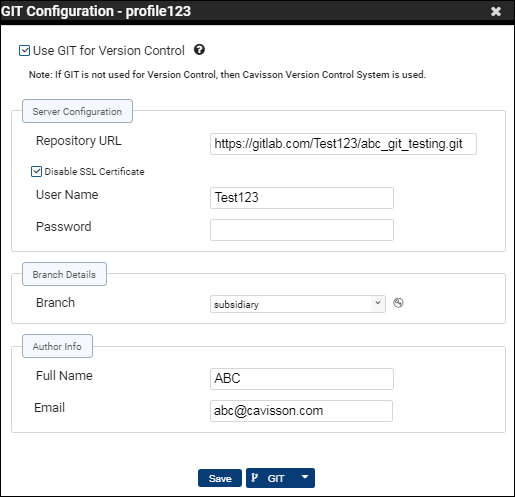
Task: Click the Use GIT for Version Control label
Action: click(x=109, y=51)
